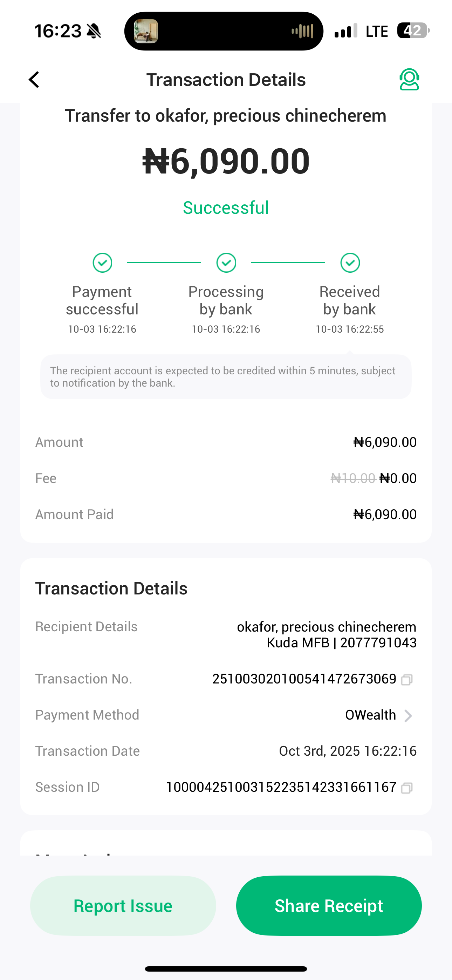
Task: Tap the back arrow icon
Action: click(34, 80)
